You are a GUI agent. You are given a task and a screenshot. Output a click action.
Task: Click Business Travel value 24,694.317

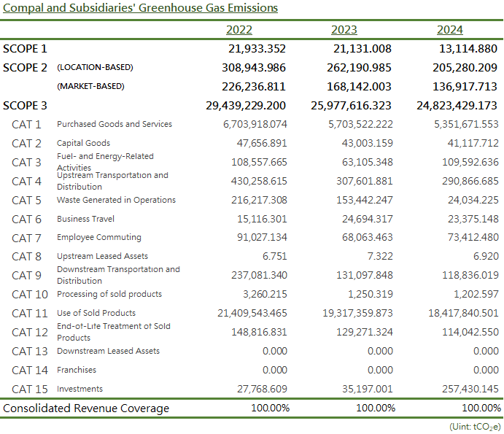pos(368,220)
